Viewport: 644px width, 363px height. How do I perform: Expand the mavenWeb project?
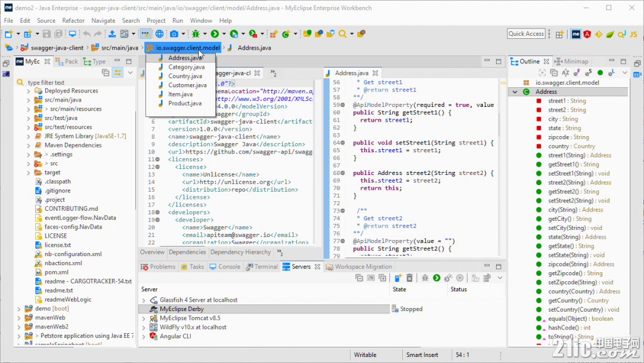19,318
